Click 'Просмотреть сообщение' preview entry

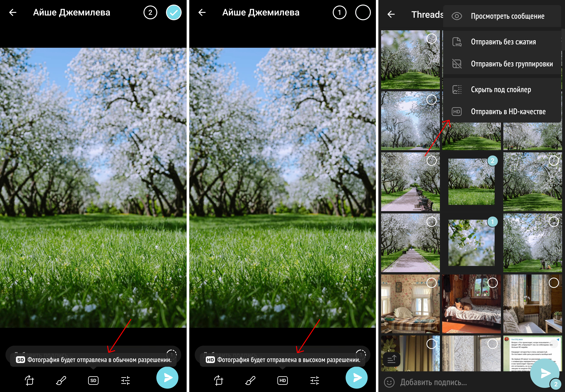507,16
